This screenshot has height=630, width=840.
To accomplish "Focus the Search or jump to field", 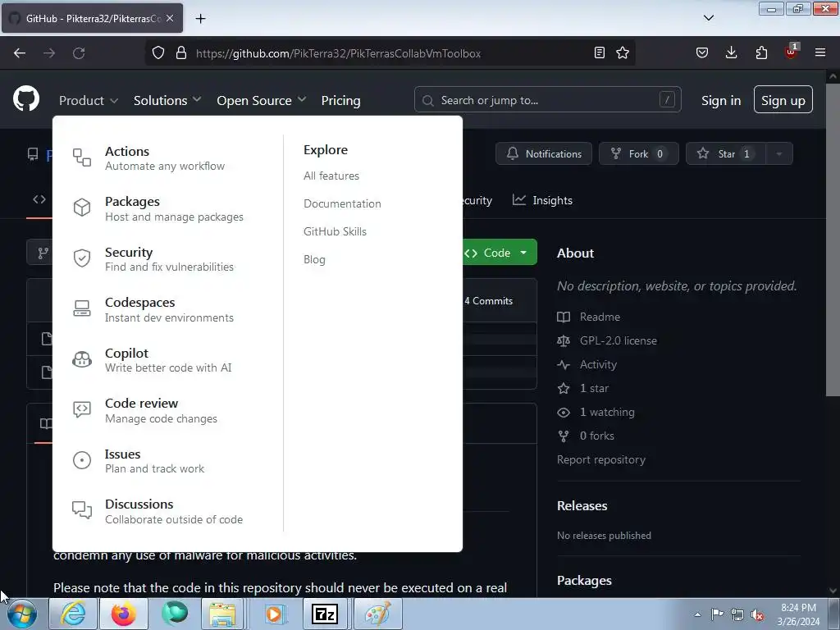I will [547, 99].
